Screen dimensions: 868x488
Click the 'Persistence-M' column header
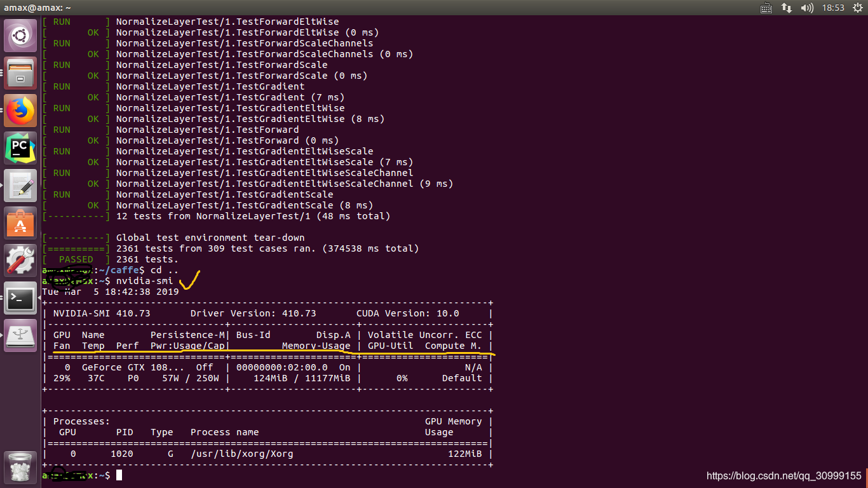click(x=187, y=335)
